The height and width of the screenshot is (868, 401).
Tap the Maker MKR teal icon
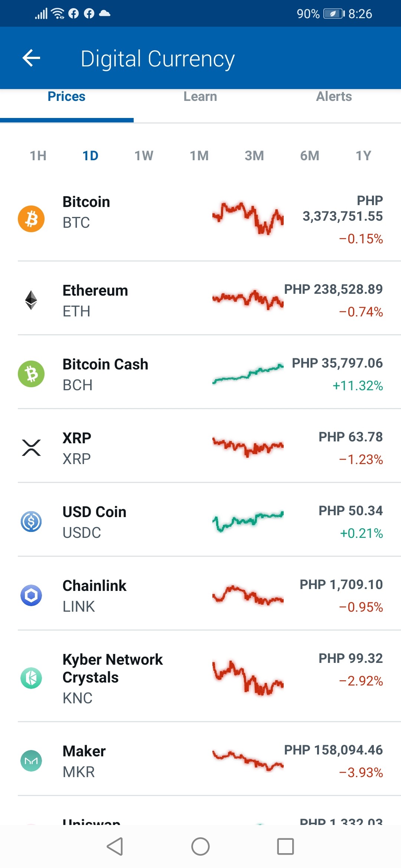click(x=31, y=761)
